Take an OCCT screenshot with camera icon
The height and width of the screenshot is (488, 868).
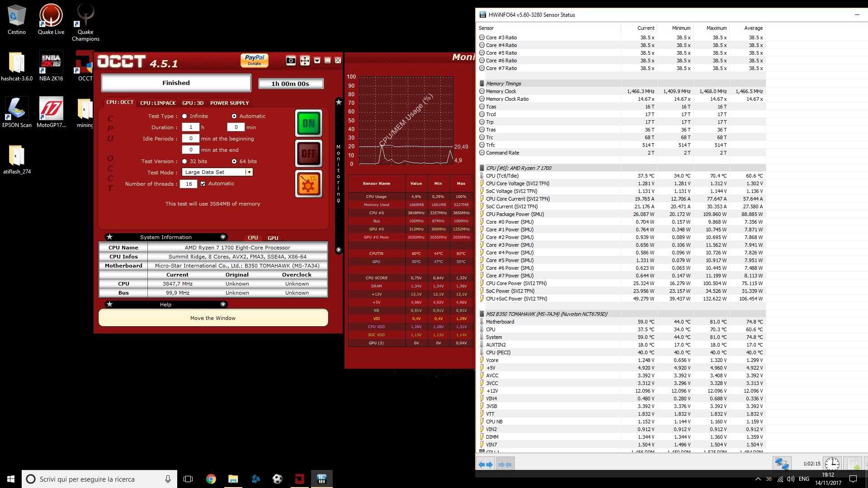click(x=291, y=61)
